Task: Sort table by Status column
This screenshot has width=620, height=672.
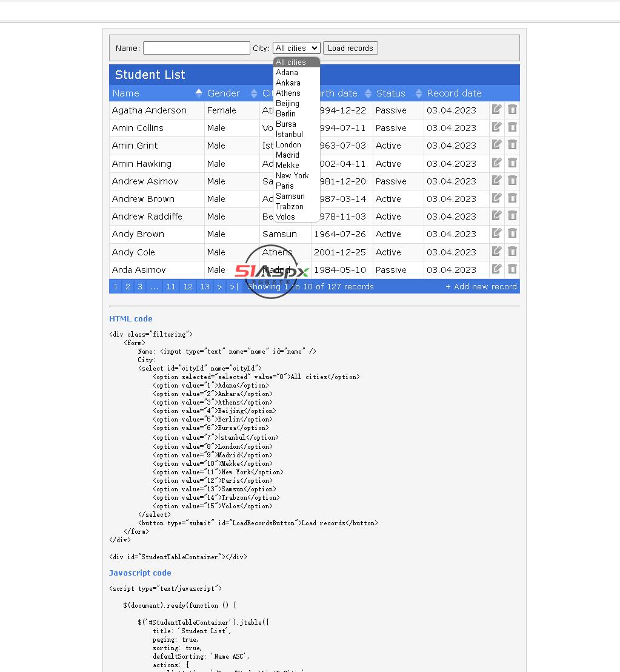Action: (399, 93)
